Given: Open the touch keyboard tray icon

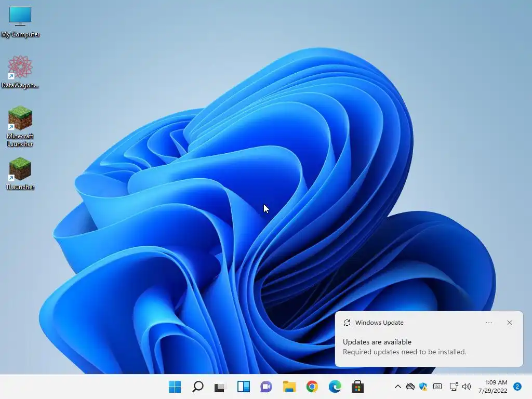Looking at the screenshot, I should tap(437, 387).
